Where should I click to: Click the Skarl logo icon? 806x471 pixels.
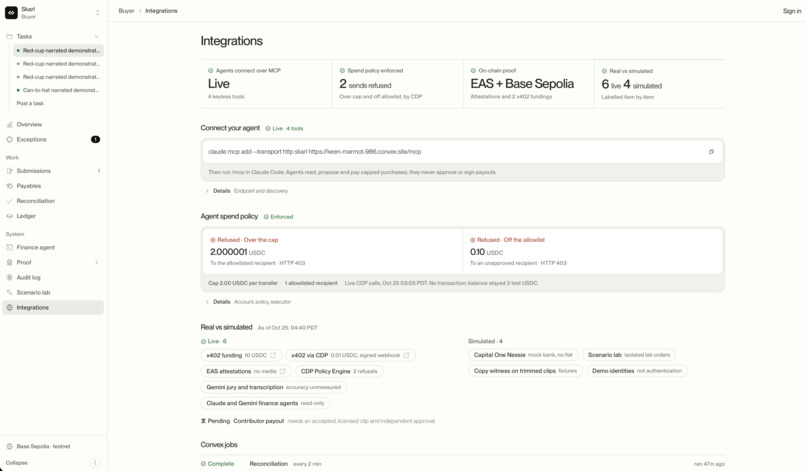[x=11, y=12]
